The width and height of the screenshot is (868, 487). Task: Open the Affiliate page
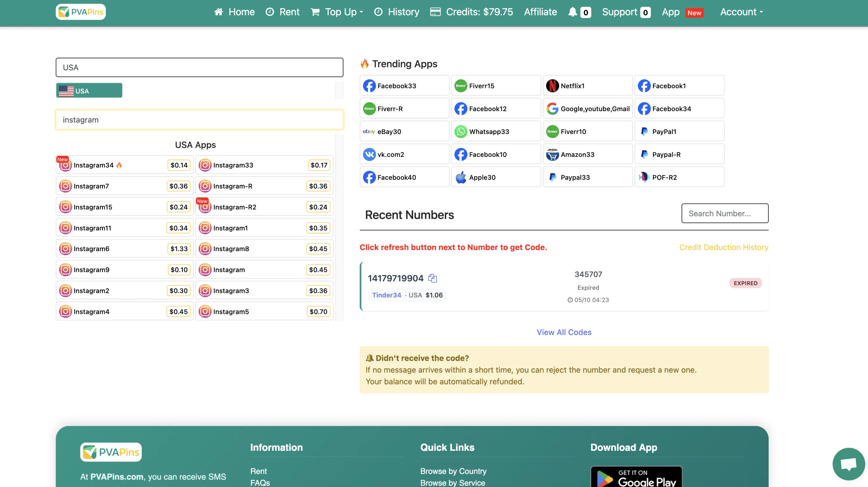click(x=540, y=12)
